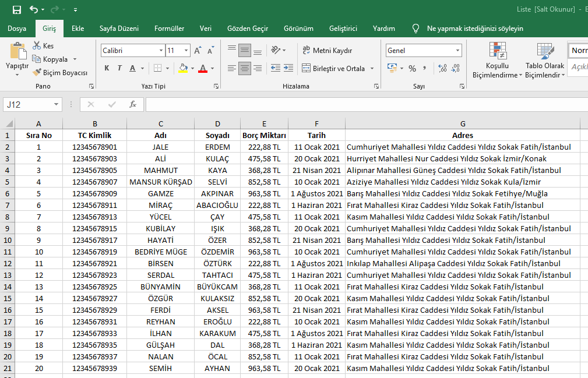This screenshot has height=378, width=588.
Task: Activate the Biçim Boyacısı format painter
Action: [59, 73]
